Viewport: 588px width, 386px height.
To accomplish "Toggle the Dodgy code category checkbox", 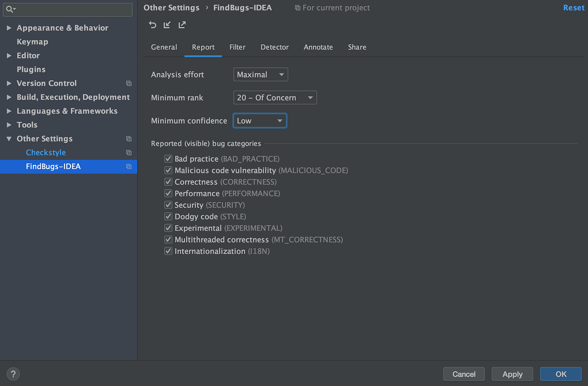I will (x=168, y=216).
